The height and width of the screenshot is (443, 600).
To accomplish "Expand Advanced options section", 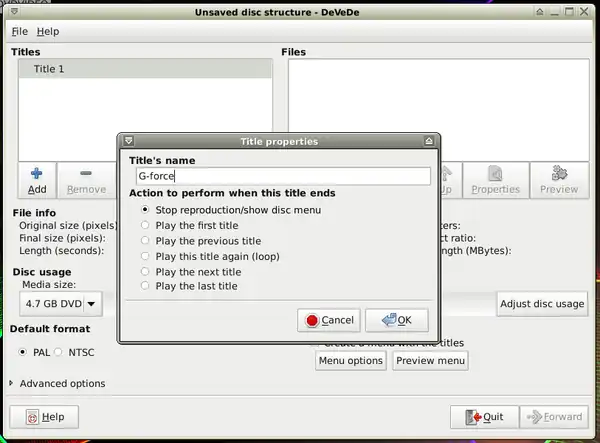I will click(x=12, y=383).
